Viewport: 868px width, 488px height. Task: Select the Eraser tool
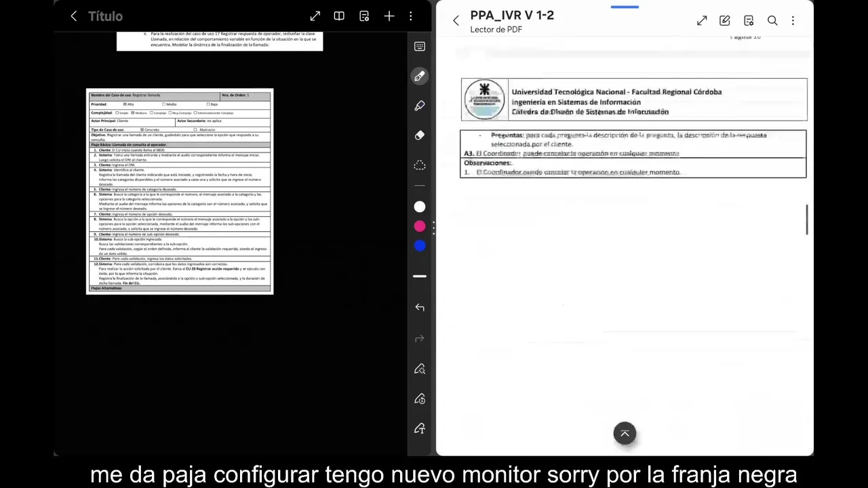[x=420, y=136]
